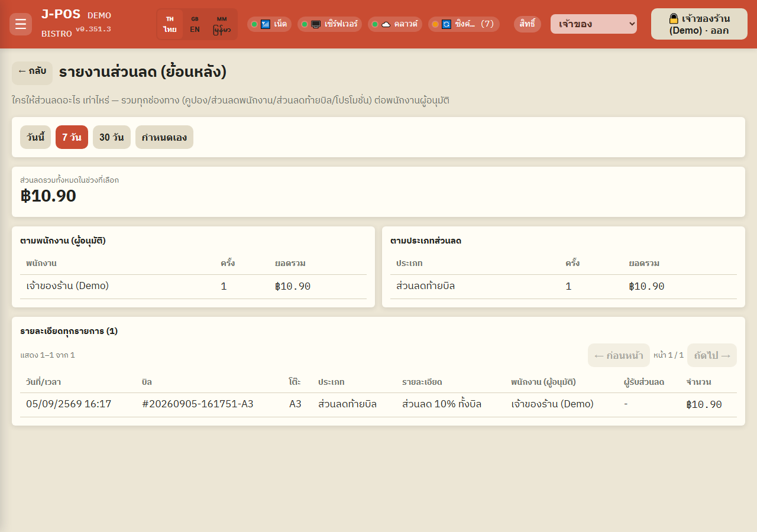Viewport: 757px width, 532px height.
Task: Click the ผู้รับส่วนลด column header
Action: coord(644,382)
